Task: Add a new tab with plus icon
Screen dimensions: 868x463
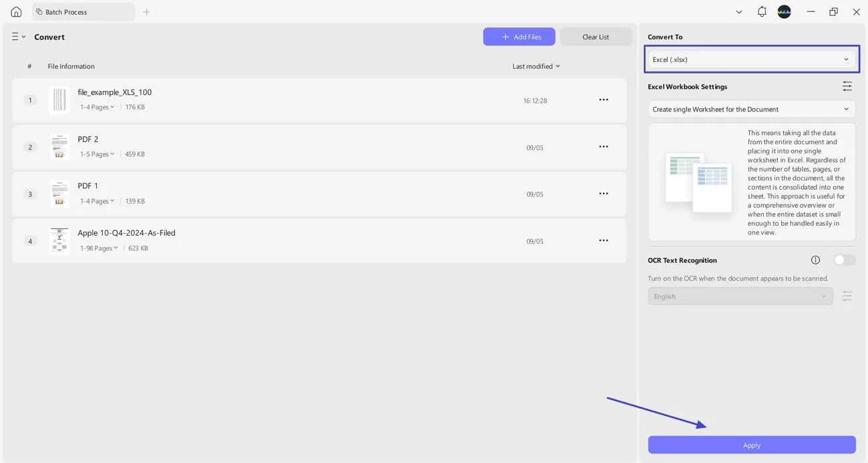Action: pyautogui.click(x=146, y=12)
